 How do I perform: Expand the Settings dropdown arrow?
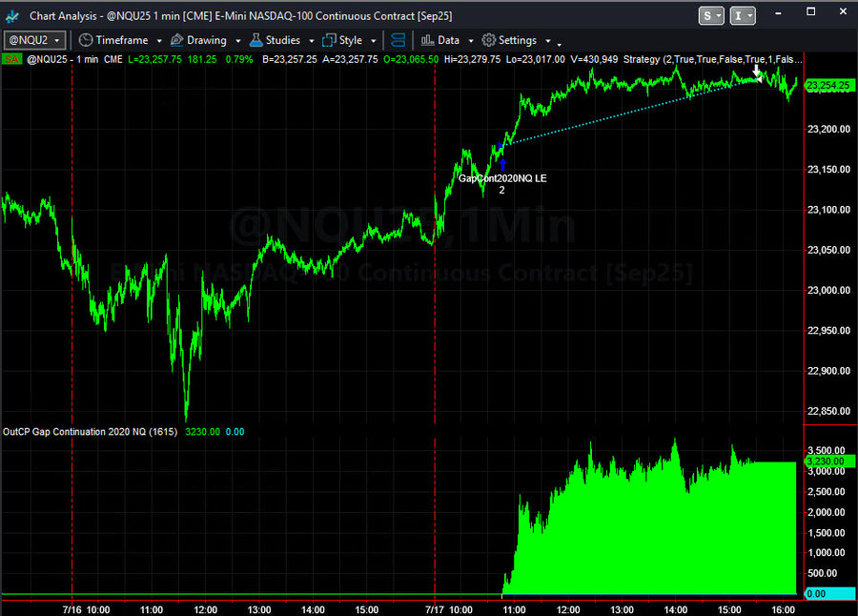pos(548,41)
